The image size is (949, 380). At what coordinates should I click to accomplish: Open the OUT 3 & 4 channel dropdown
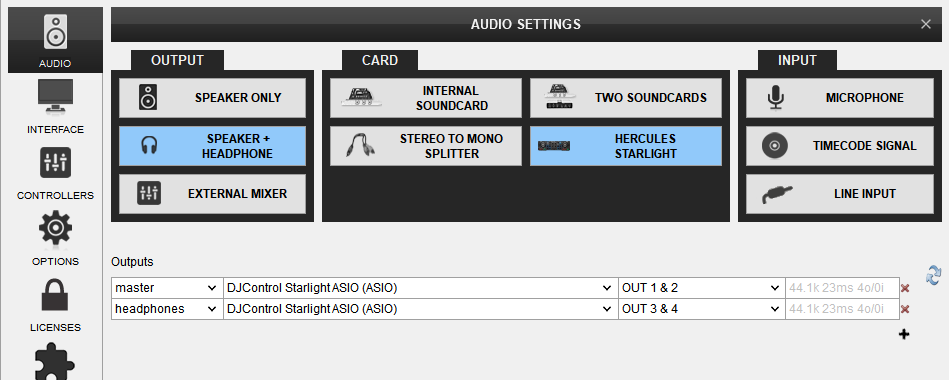(701, 309)
